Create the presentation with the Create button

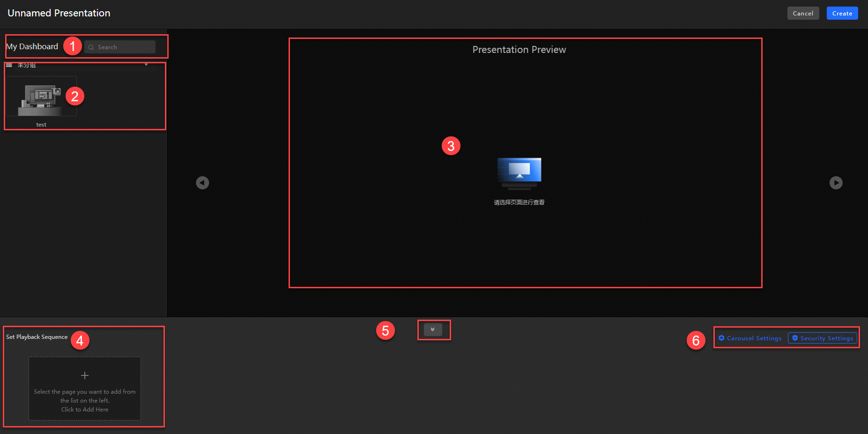pyautogui.click(x=842, y=13)
